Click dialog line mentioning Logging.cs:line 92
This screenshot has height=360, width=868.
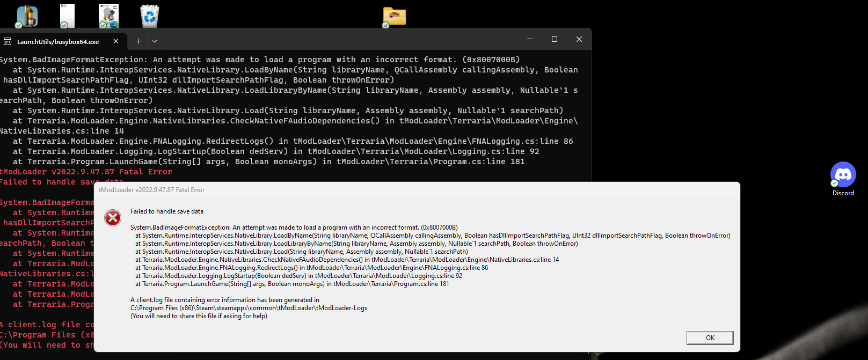[298, 276]
